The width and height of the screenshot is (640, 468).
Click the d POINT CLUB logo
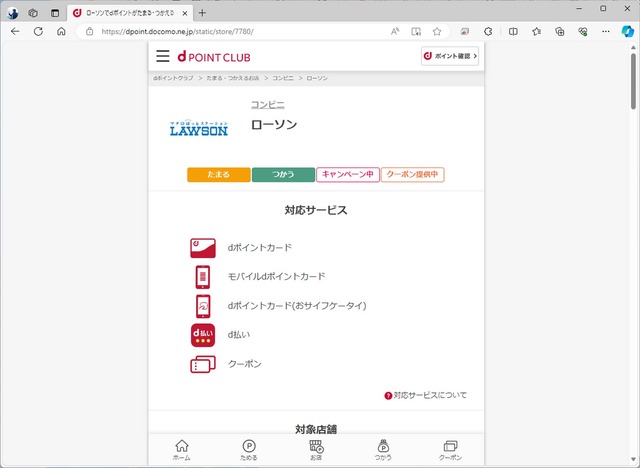pos(214,57)
